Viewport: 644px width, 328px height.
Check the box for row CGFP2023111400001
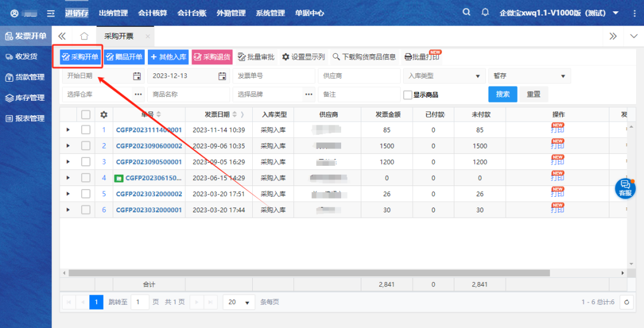pyautogui.click(x=85, y=130)
